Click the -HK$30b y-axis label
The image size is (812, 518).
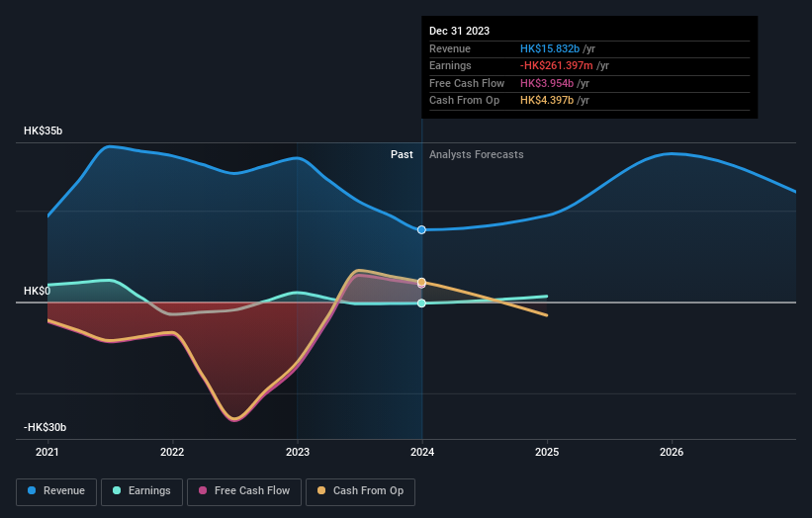tap(45, 427)
